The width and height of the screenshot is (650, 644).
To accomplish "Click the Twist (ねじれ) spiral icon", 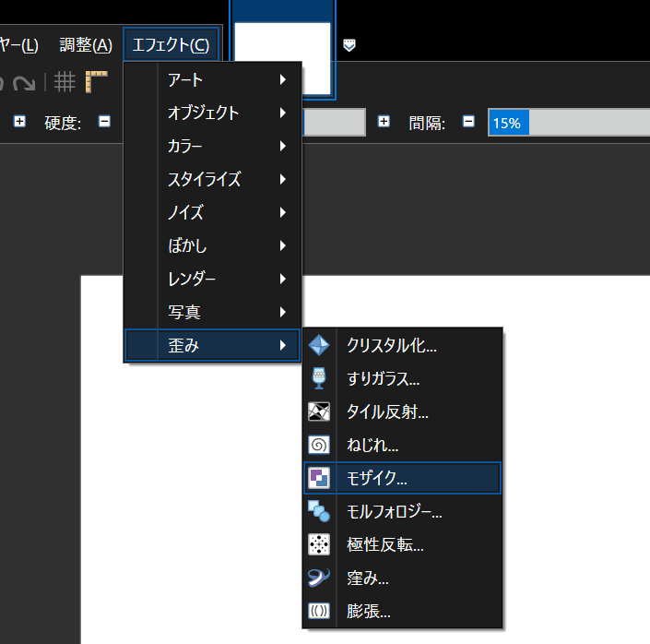I will pyautogui.click(x=319, y=445).
